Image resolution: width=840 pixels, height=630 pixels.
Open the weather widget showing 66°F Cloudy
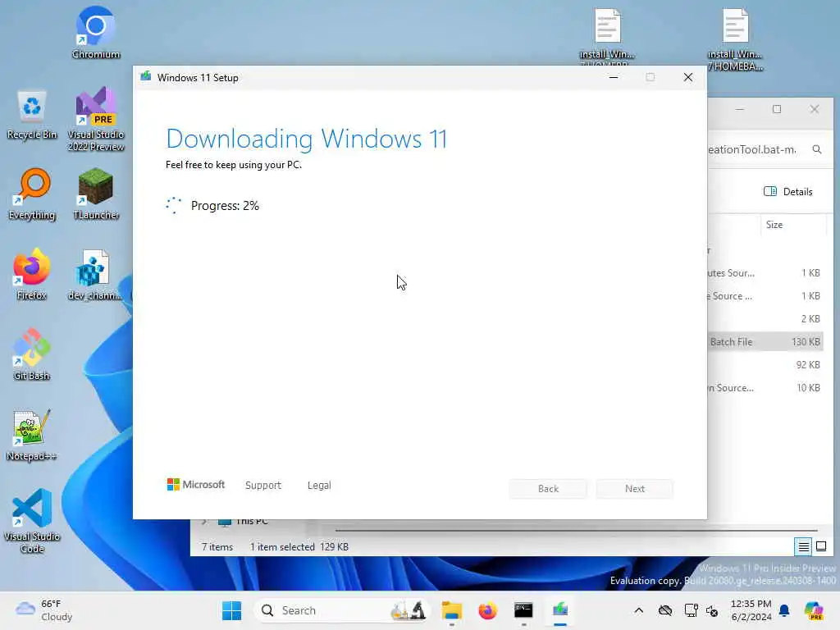45,610
